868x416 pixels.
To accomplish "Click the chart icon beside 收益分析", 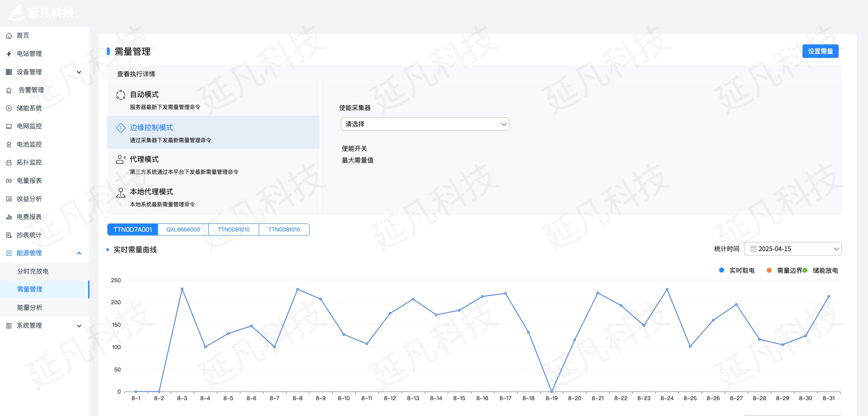I will click(x=9, y=199).
